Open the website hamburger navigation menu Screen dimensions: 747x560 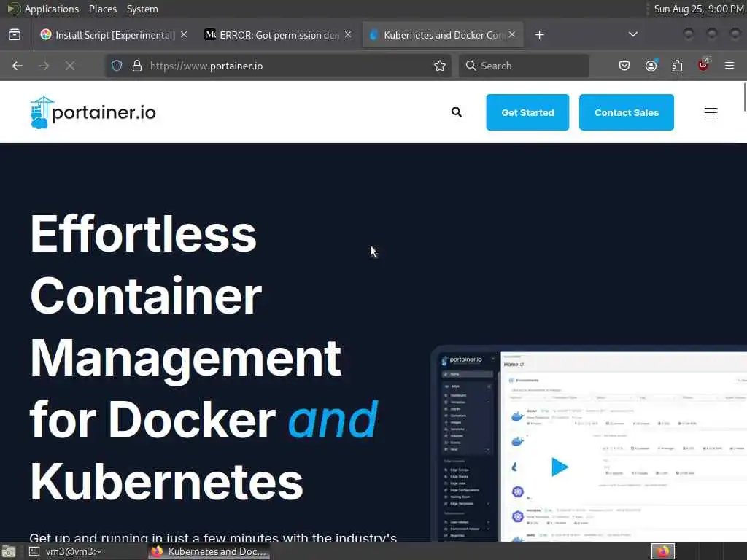click(x=711, y=112)
